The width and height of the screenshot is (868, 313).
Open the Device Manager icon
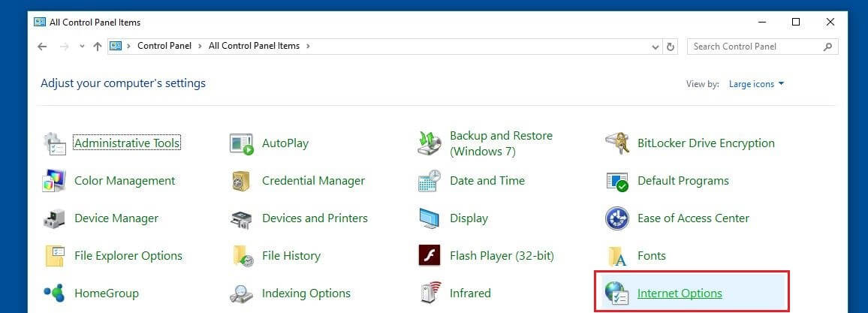coord(56,218)
